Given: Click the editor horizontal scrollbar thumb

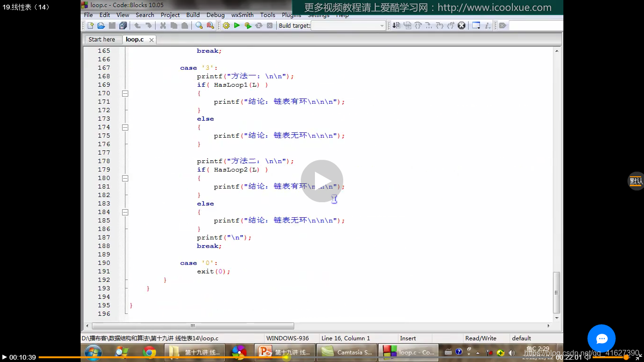Looking at the screenshot, I should 193,326.
